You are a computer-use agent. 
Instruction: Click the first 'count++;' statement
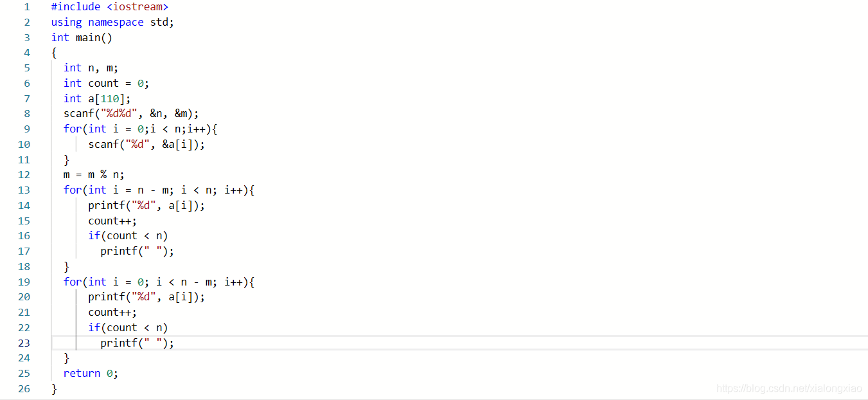click(112, 221)
